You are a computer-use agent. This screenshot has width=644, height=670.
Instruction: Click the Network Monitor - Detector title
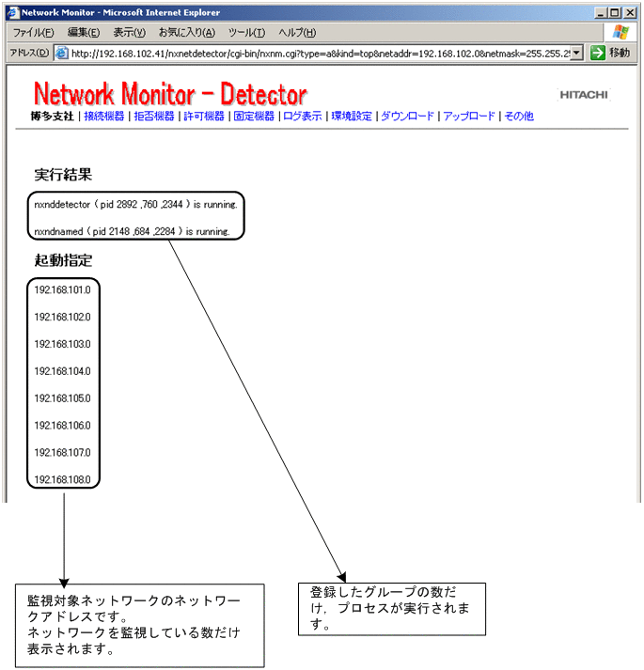tap(170, 94)
